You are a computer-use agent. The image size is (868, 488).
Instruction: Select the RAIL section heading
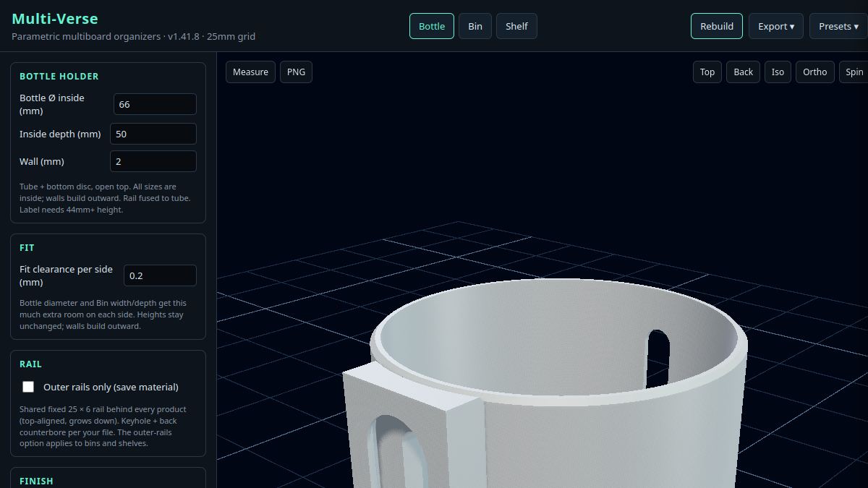[x=30, y=364]
